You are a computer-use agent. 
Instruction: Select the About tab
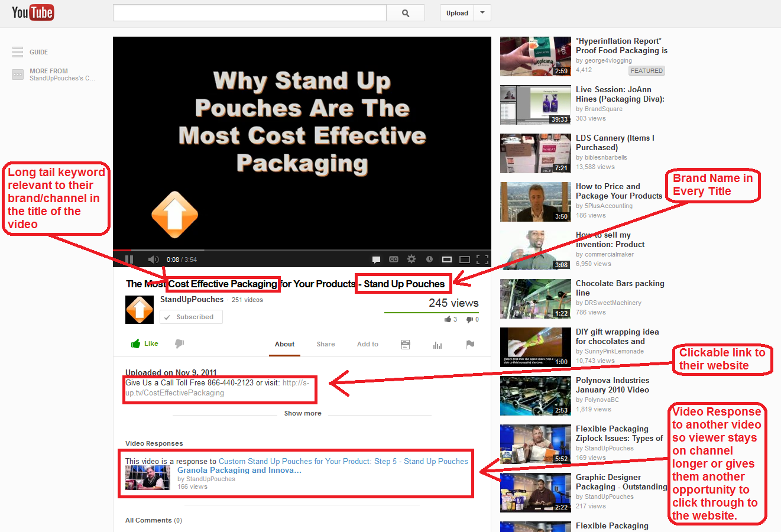[x=284, y=344]
